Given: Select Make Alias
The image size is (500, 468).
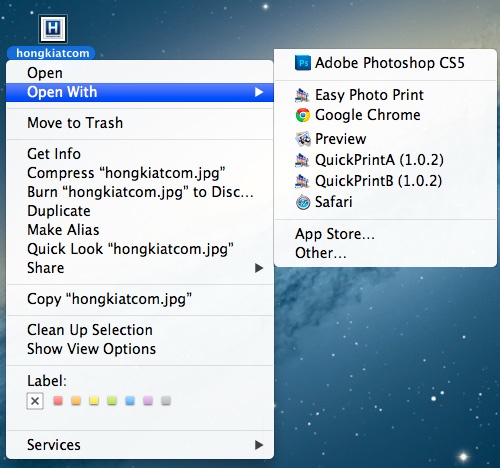Looking at the screenshot, I should [x=140, y=230].
